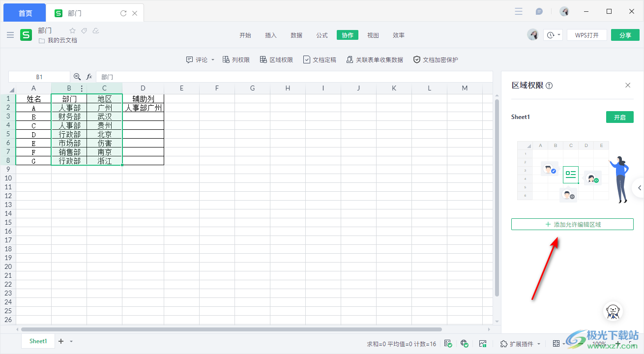Click the help icon next to 区域权限

point(550,86)
